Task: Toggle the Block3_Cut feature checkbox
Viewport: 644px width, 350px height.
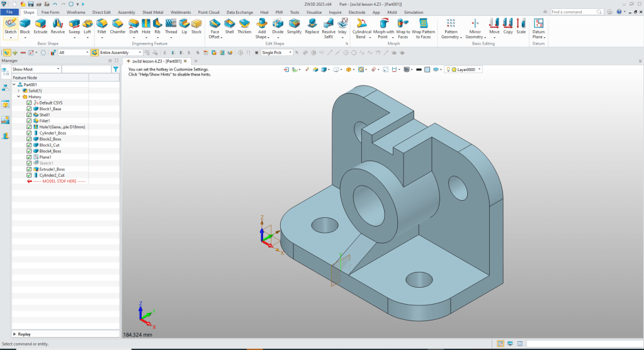Action: [29, 145]
